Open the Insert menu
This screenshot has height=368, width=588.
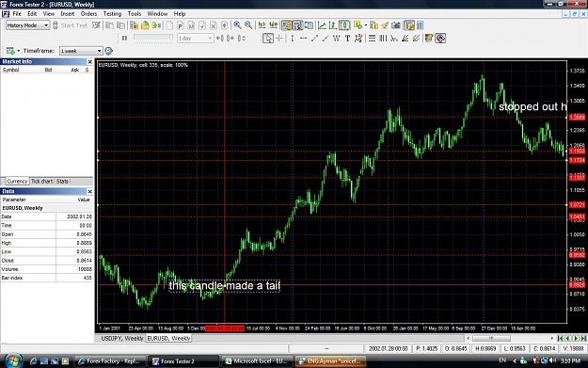pyautogui.click(x=68, y=14)
